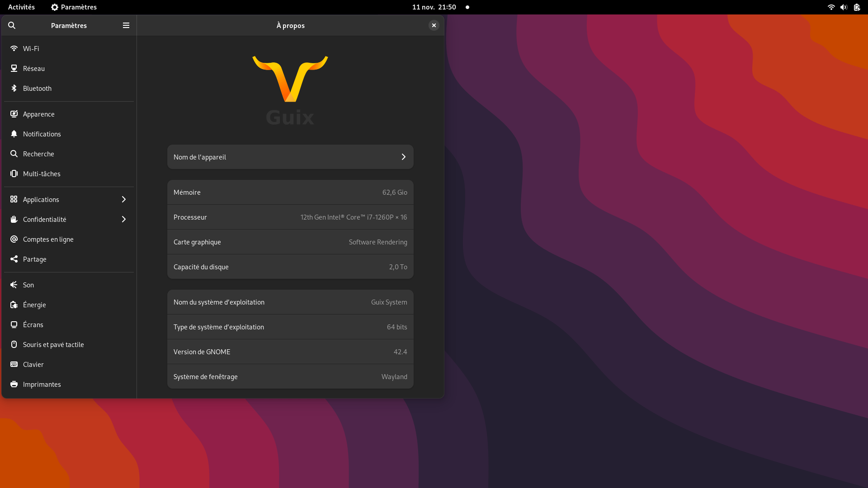Click the Partage share icon
Screen dimensions: 868x488
14,259
